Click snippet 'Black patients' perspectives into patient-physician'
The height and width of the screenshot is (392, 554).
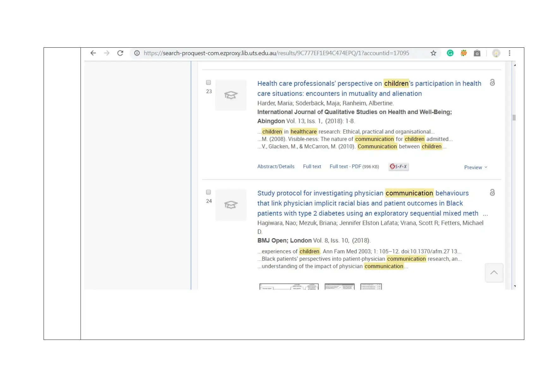pos(359,259)
